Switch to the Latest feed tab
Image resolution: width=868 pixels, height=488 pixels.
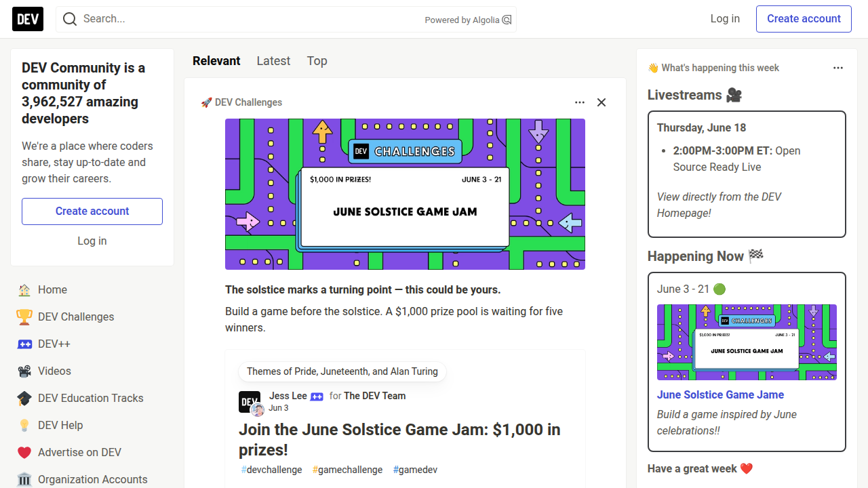(x=273, y=61)
